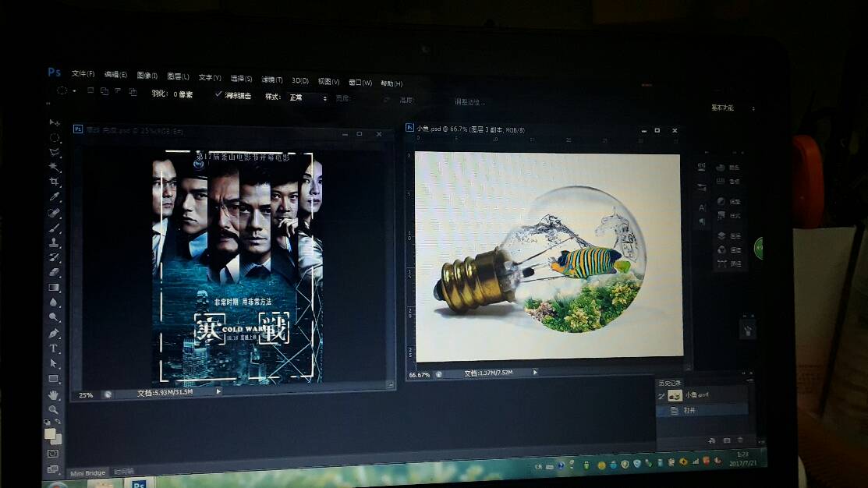Image resolution: width=868 pixels, height=488 pixels.
Task: Select the Dodge tool
Action: pos(54,317)
